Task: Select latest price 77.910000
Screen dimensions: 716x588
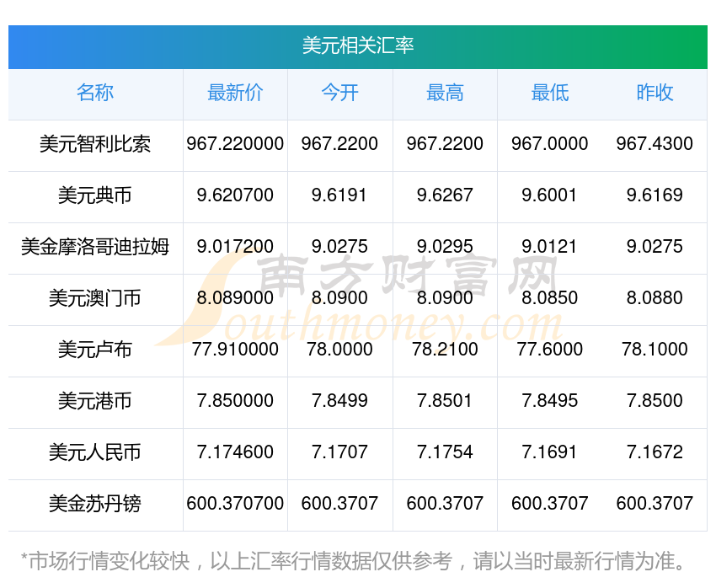Action: [x=235, y=350]
